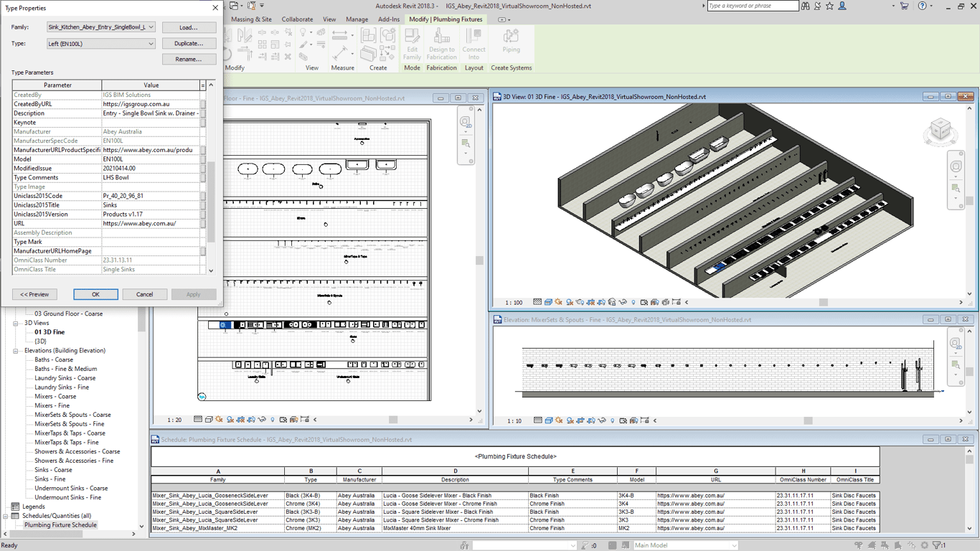980x551 pixels.
Task: Open the Main Model workset dropdown
Action: (685, 545)
